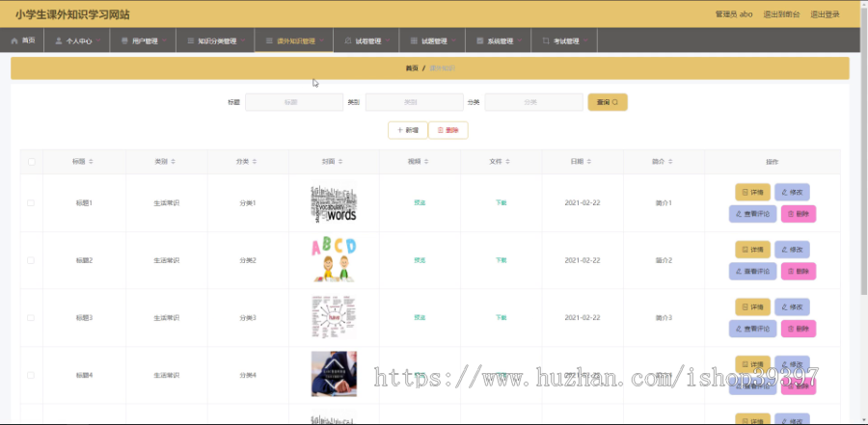Click 修改 button for 标题1 row
Screen dimensions: 868x425
click(x=792, y=192)
